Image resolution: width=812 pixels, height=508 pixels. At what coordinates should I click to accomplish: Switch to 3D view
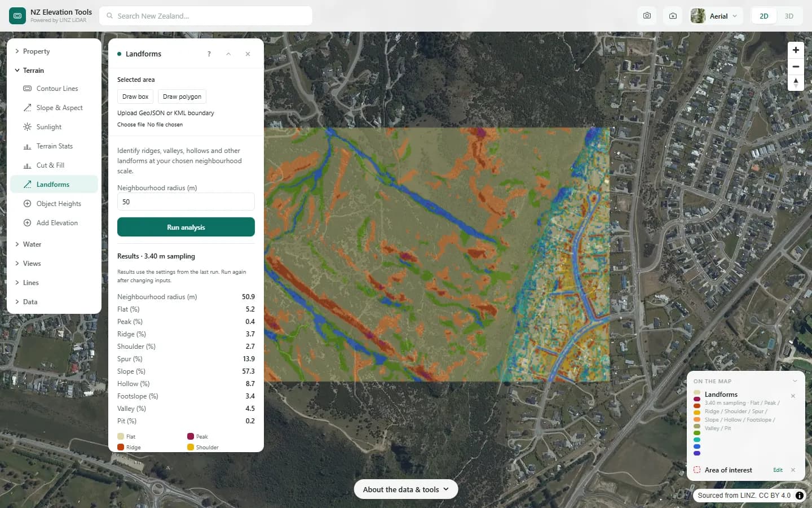tap(789, 16)
